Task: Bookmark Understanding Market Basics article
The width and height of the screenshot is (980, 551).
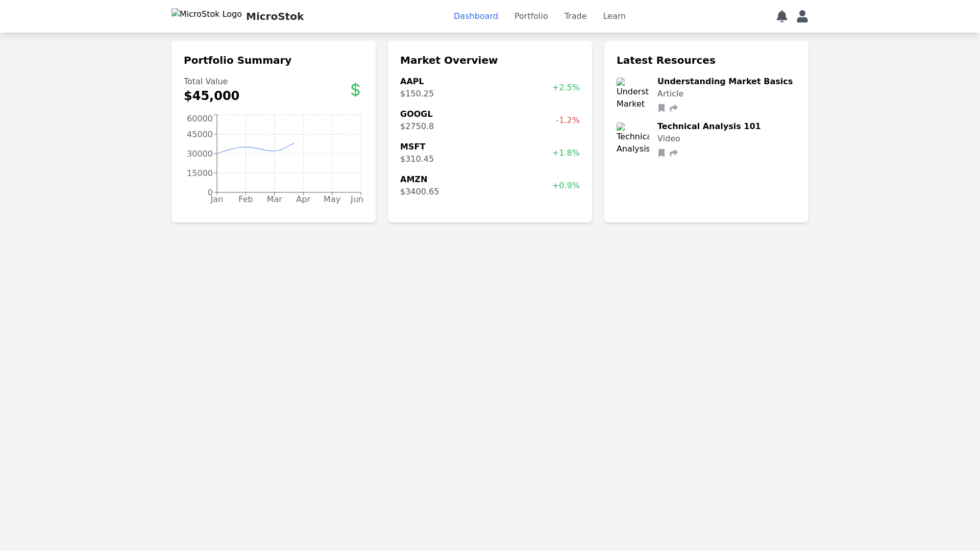Action: coord(661,108)
